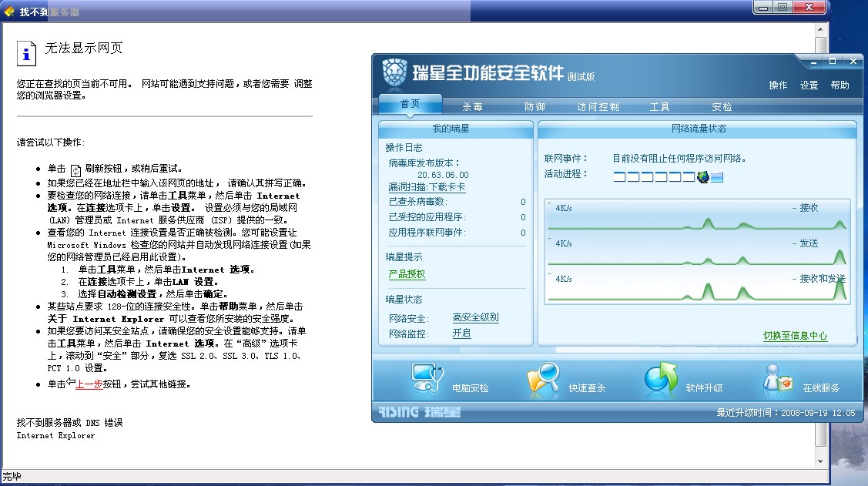Select the 工具 tools tab

[660, 107]
